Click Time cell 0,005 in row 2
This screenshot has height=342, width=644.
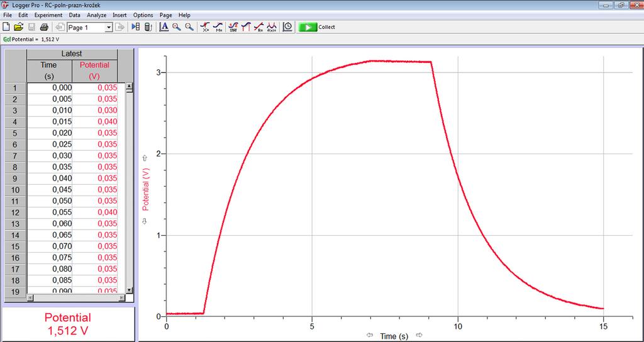point(50,99)
